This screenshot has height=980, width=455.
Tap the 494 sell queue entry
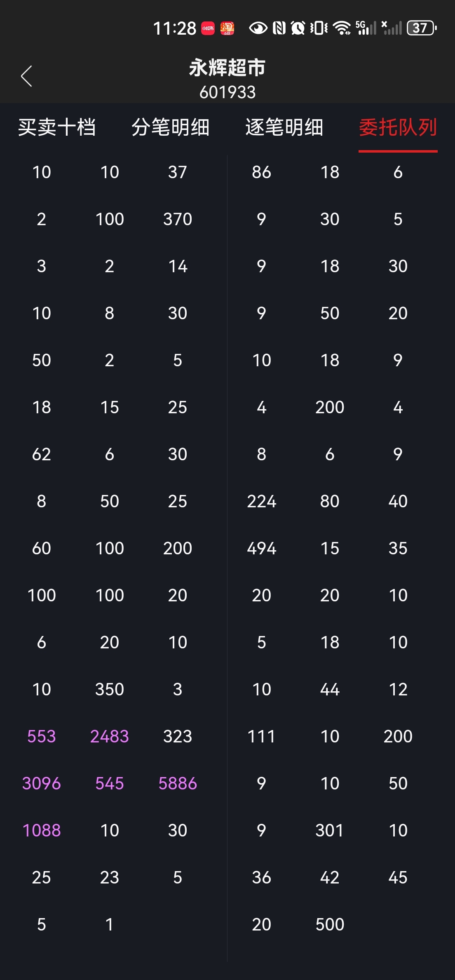[262, 548]
